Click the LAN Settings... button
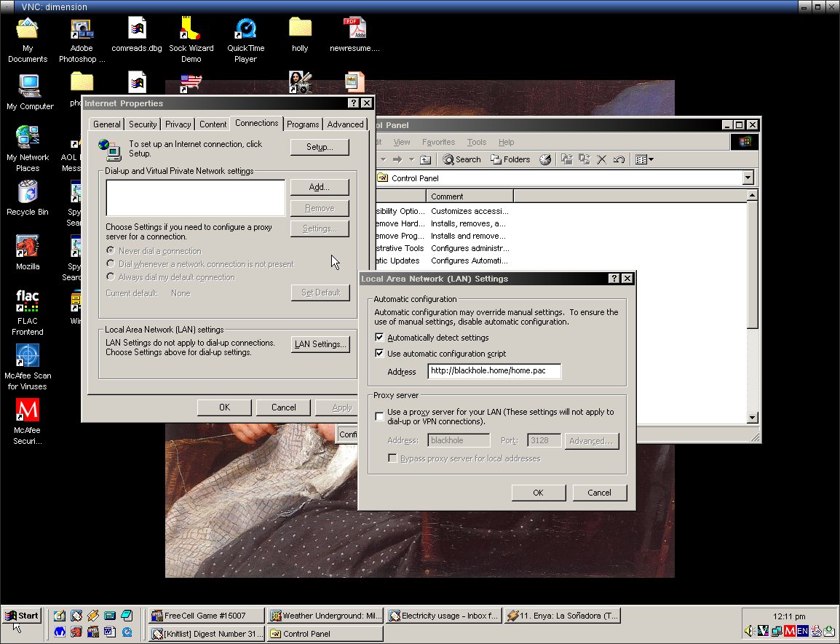Image resolution: width=840 pixels, height=644 pixels. [320, 344]
